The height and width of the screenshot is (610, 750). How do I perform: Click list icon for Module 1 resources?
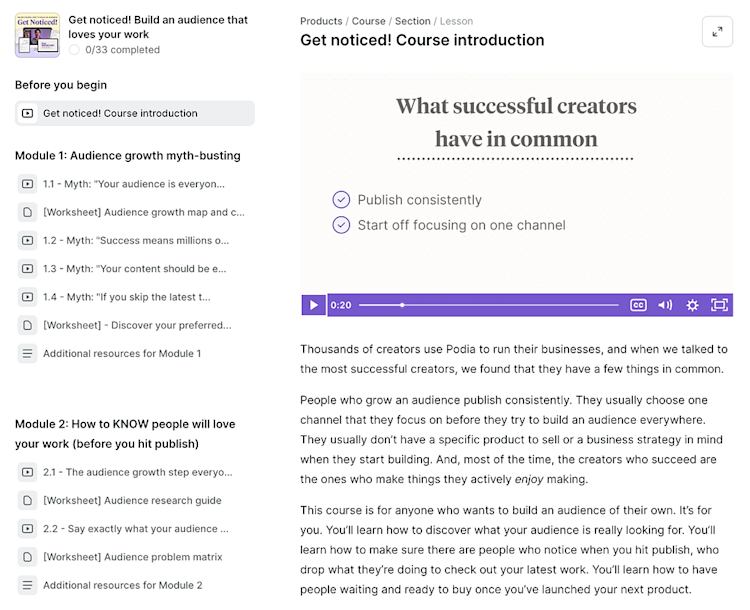(x=27, y=354)
